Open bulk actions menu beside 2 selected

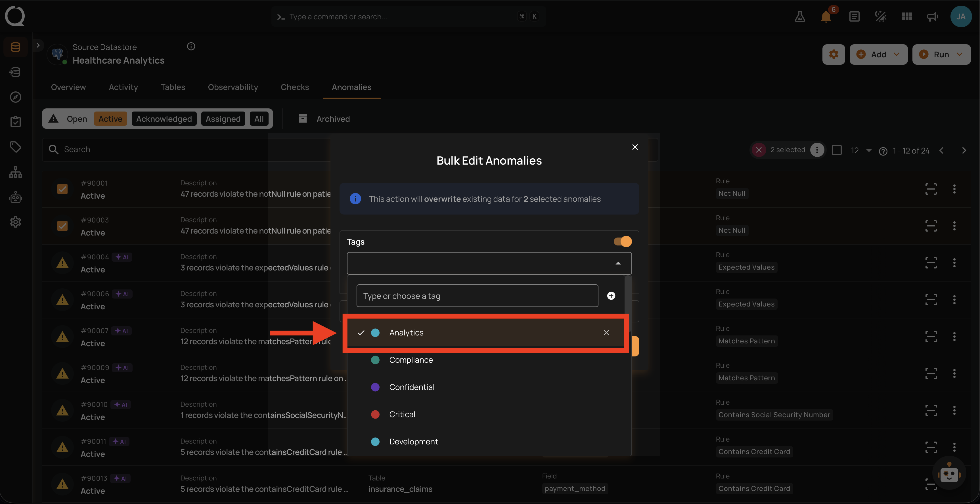pos(816,150)
